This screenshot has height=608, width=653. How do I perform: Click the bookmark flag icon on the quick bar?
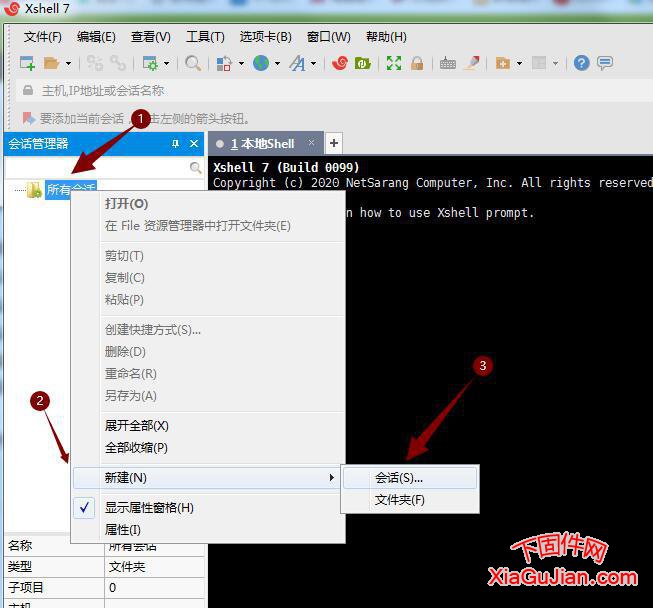click(29, 119)
